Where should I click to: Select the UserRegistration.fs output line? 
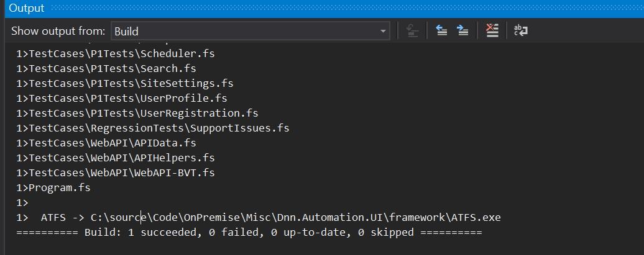coord(137,113)
